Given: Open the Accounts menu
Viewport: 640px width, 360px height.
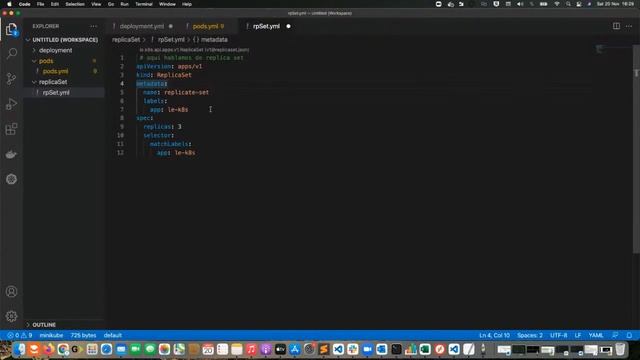Looking at the screenshot, I should [x=11, y=291].
